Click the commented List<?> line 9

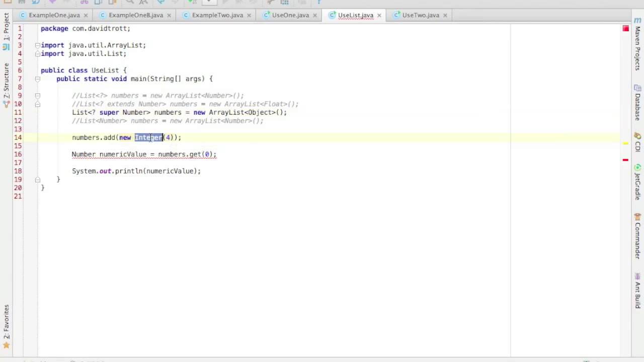click(158, 96)
